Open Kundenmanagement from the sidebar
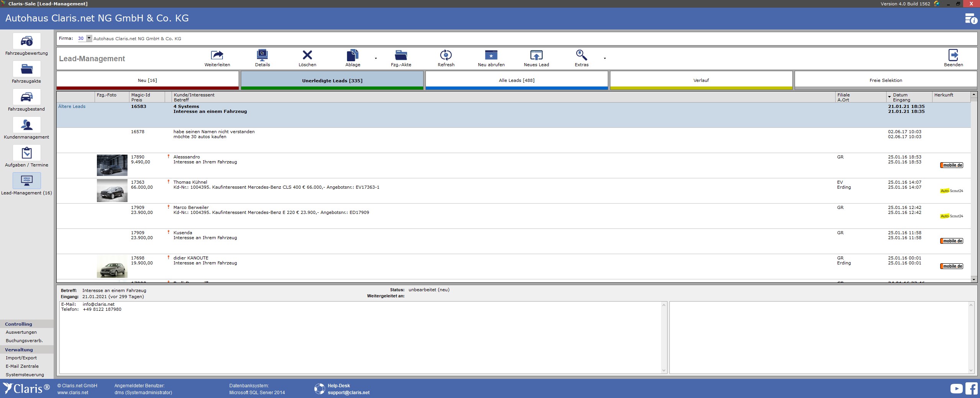980x398 pixels. pos(26,125)
